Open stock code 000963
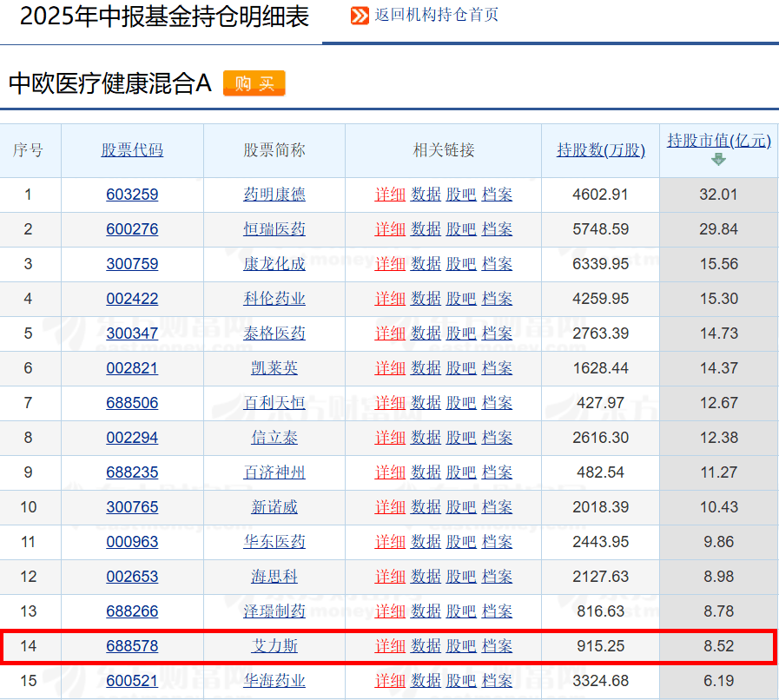The width and height of the screenshot is (779, 700). [x=132, y=542]
